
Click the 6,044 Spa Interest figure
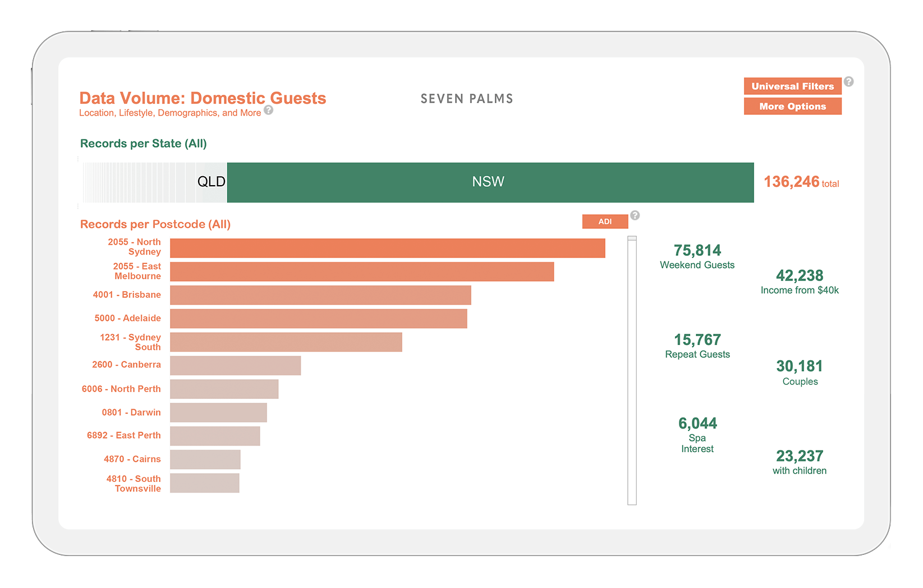tap(697, 435)
